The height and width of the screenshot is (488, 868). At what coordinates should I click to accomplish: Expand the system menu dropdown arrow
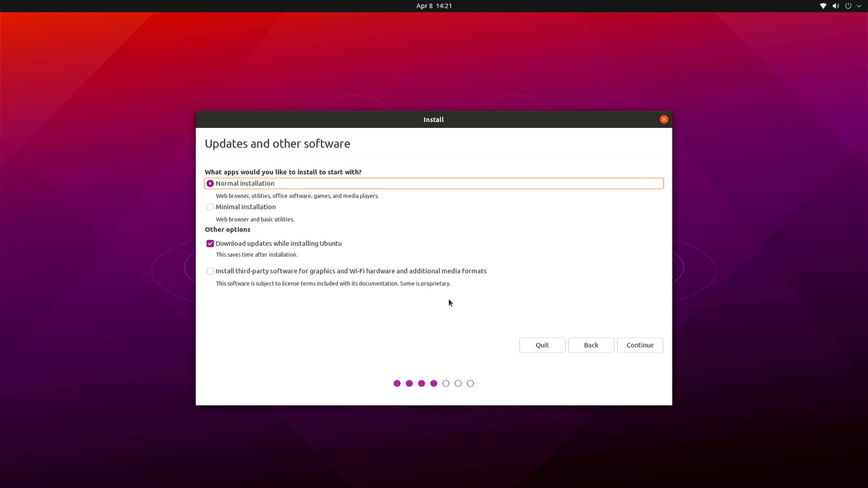click(x=858, y=6)
